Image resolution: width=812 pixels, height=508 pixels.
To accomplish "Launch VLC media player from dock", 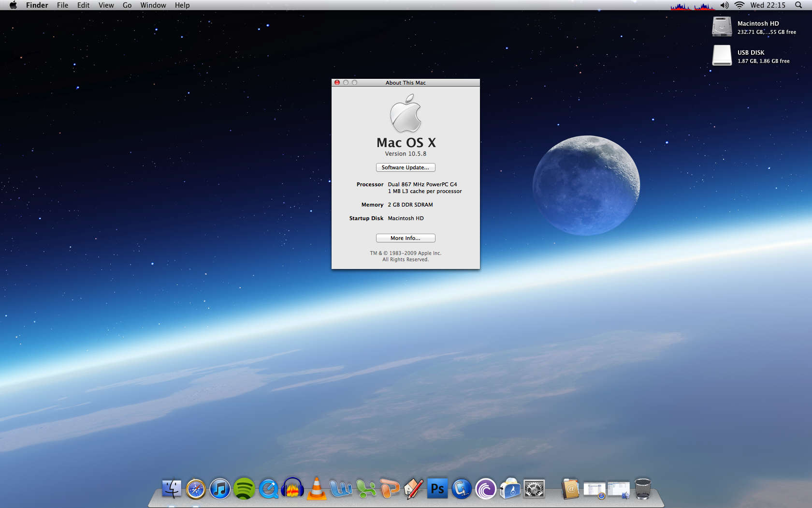I will (x=317, y=489).
